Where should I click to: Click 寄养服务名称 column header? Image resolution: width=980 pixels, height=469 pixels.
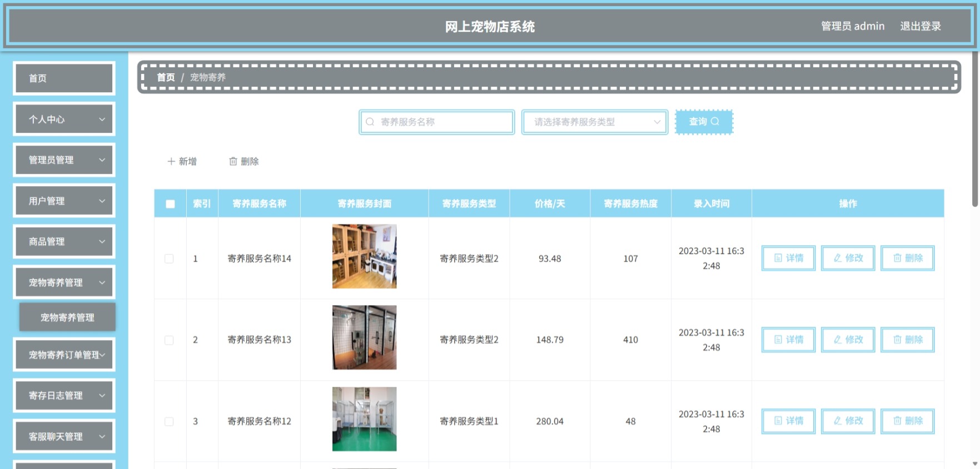tap(260, 204)
